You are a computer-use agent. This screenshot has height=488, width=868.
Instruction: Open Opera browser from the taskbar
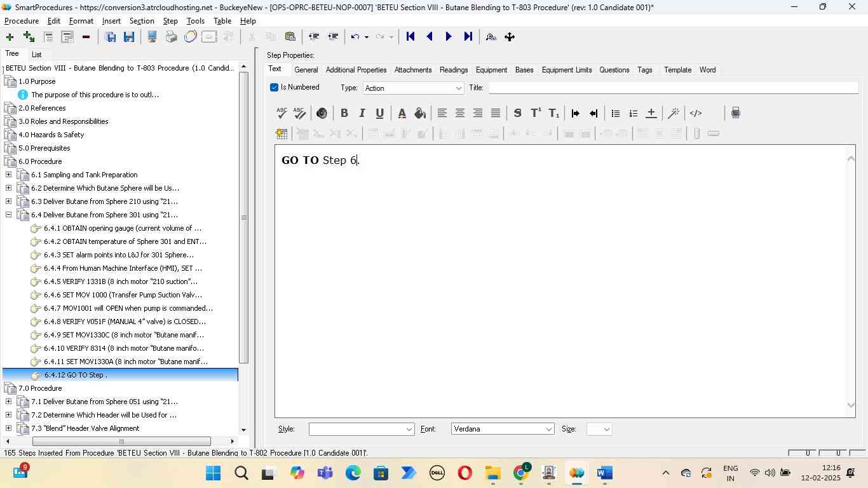coord(465,473)
